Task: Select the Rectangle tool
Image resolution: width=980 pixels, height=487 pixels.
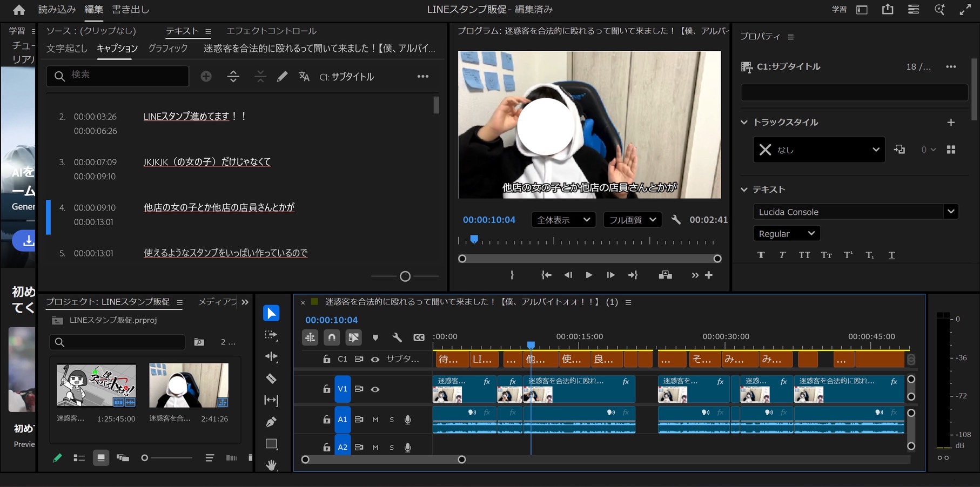Action: (271, 444)
